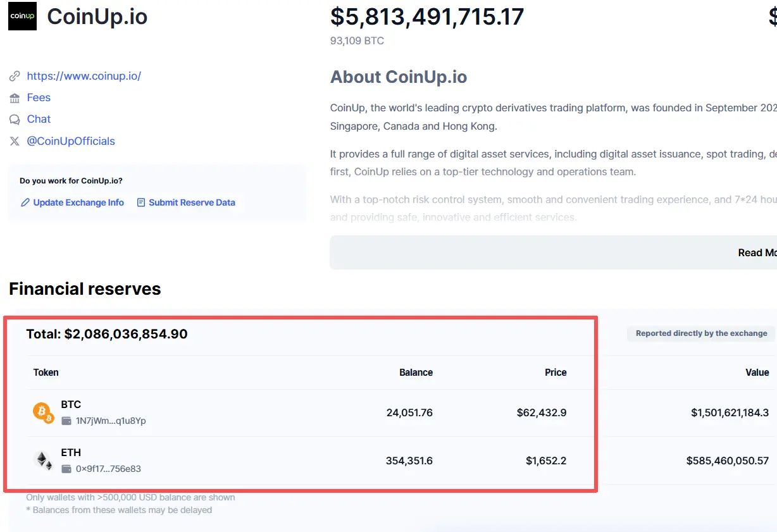Select the ETH price $1,652.2
Screen dimensions: 777x532
(x=546, y=461)
